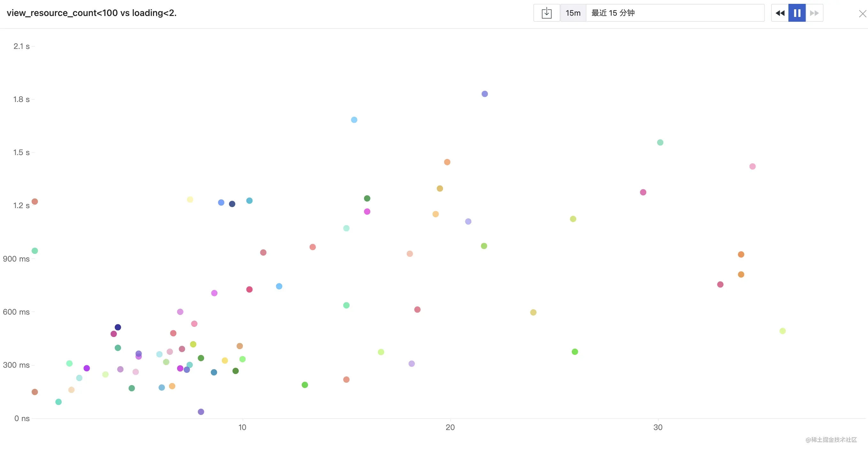The image size is (868, 454).
Task: Open the 15m time interval selector
Action: [573, 13]
